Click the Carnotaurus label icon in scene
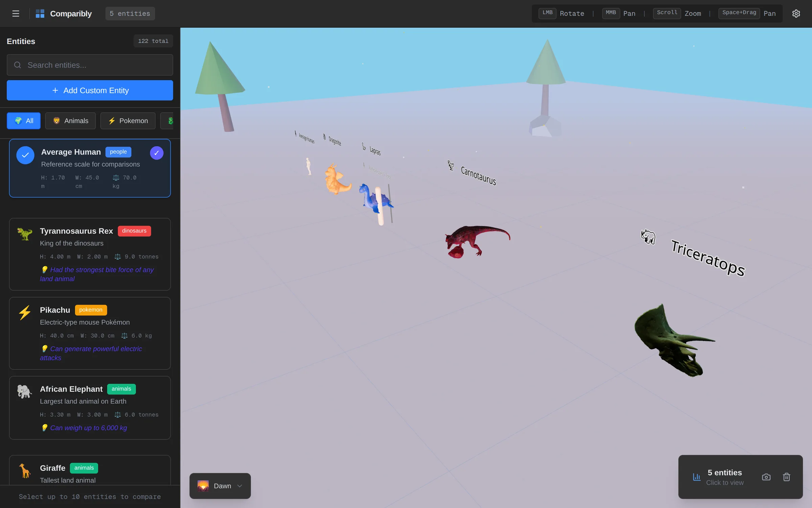Image resolution: width=812 pixels, height=508 pixels. point(451,165)
